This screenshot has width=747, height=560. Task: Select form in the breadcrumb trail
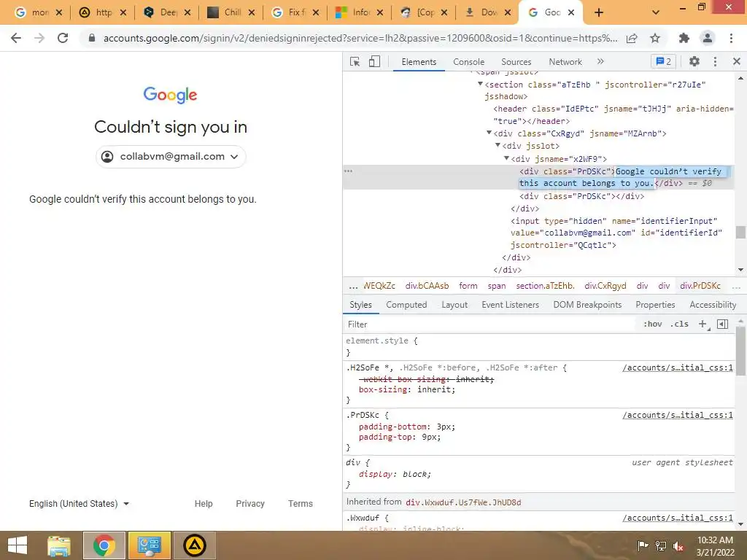tap(468, 286)
